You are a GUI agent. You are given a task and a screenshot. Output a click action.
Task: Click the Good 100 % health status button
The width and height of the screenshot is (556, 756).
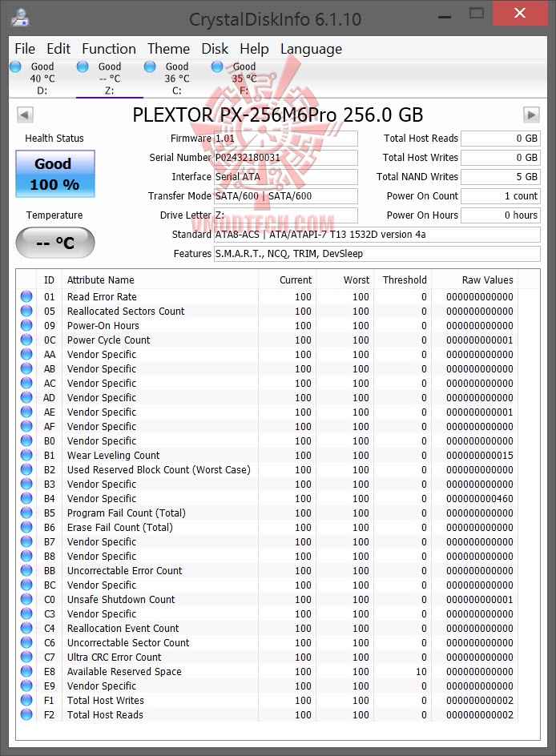coord(55,174)
